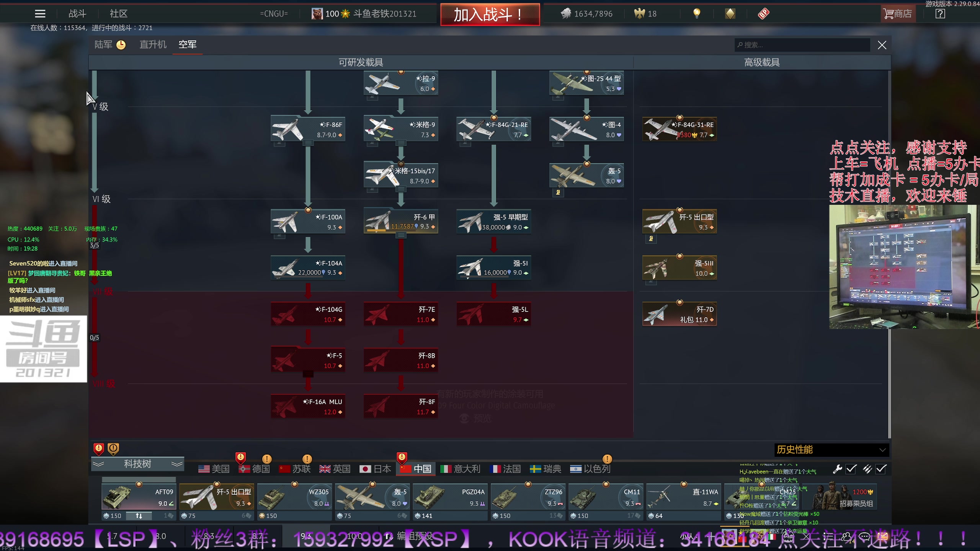
Task: Click the golden diamond icon in the top bar
Action: coord(730,14)
